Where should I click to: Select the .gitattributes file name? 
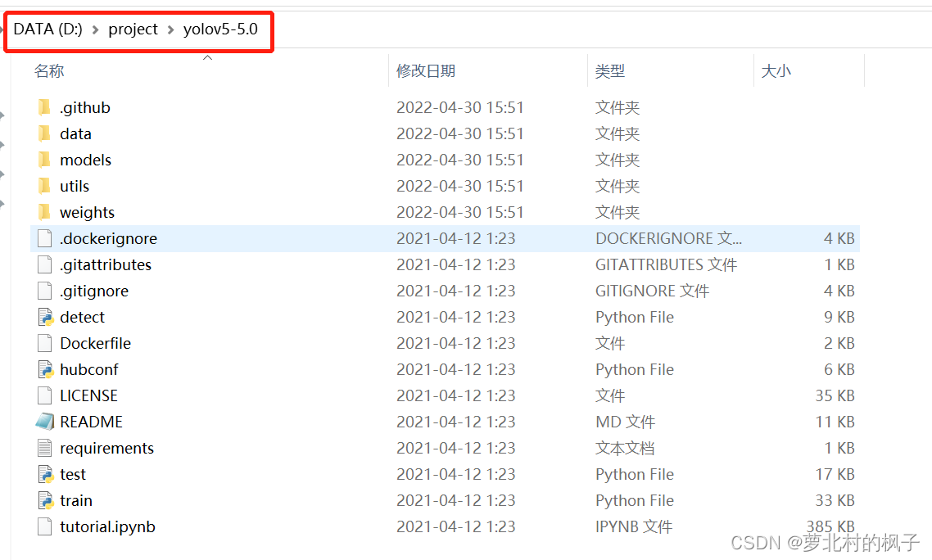106,264
